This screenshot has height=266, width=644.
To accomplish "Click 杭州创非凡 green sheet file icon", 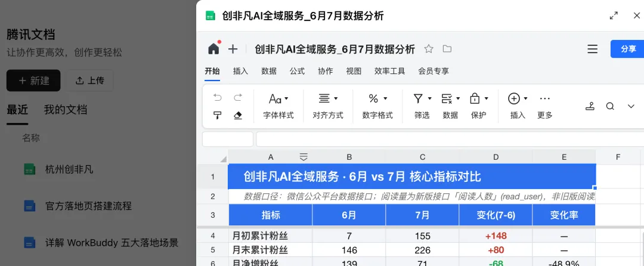I will click(x=30, y=169).
